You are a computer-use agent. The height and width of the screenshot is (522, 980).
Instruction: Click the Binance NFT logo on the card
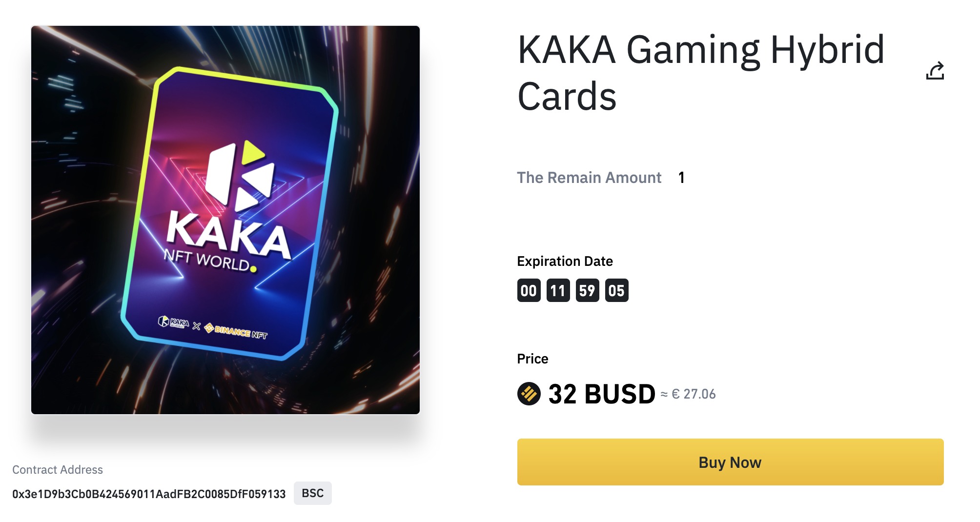click(236, 331)
